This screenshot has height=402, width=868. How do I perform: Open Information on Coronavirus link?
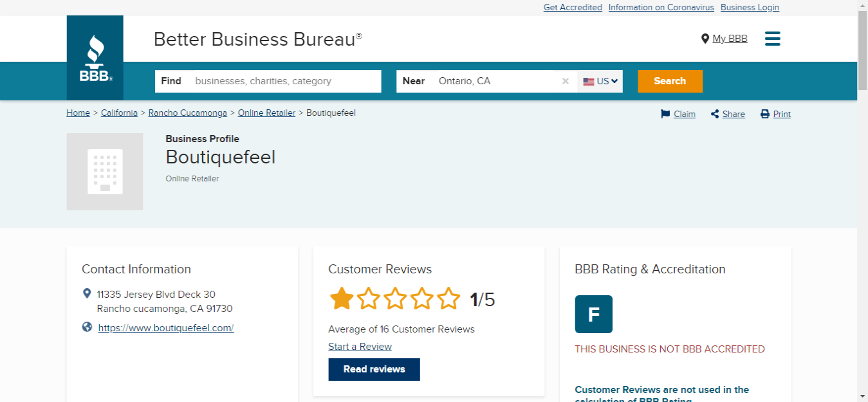coord(661,8)
